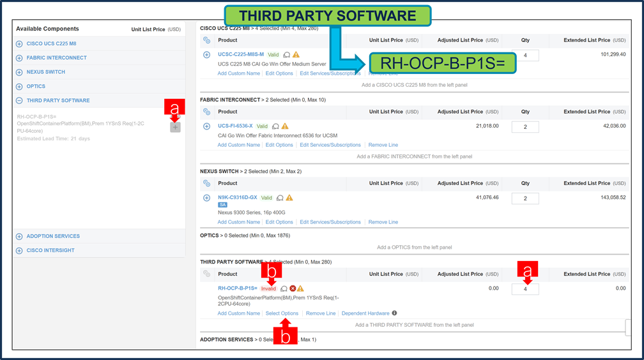Add Custom Name for UCSC-C225-M8S-M
Viewport: 644px width, 360px height.
(x=239, y=73)
